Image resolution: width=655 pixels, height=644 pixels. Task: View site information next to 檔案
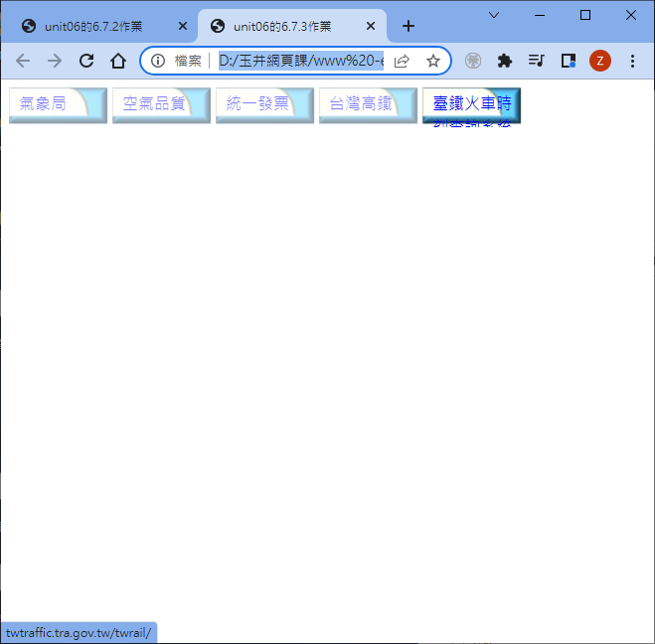(158, 61)
